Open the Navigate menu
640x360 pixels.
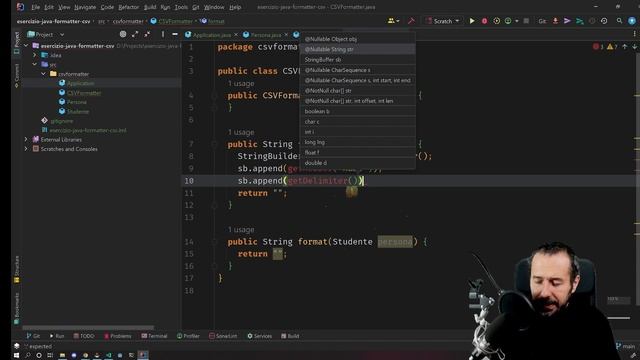click(x=85, y=7)
